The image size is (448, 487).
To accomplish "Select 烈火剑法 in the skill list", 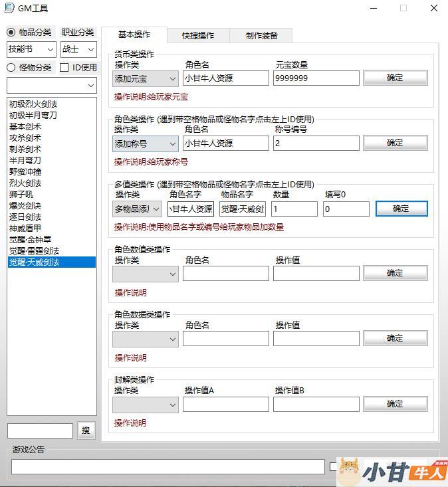I will pyautogui.click(x=25, y=183).
